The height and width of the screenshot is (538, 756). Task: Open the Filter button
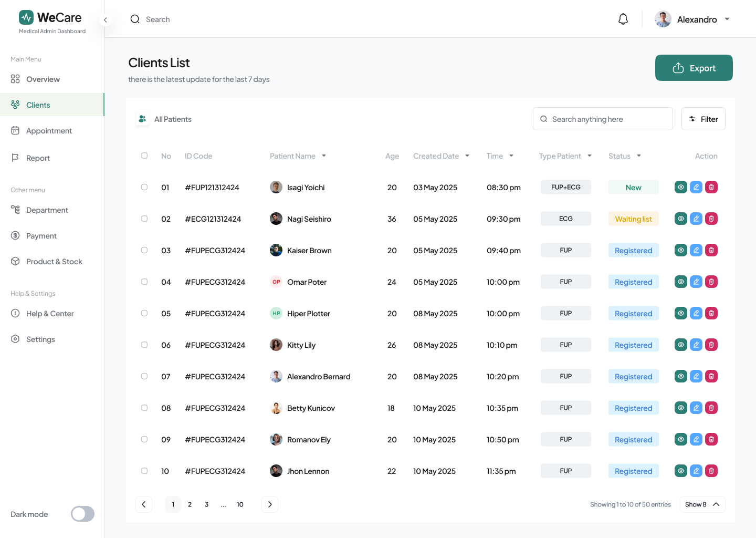tap(703, 119)
